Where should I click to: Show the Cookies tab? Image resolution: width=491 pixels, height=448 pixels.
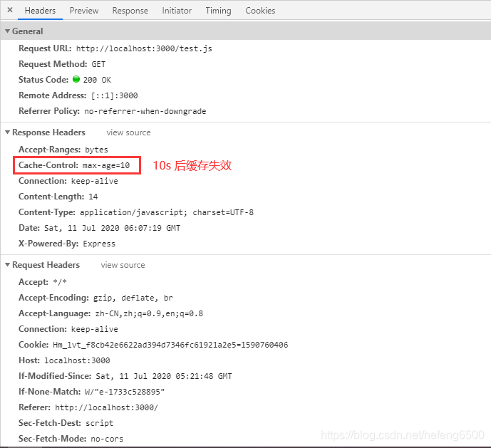(260, 11)
